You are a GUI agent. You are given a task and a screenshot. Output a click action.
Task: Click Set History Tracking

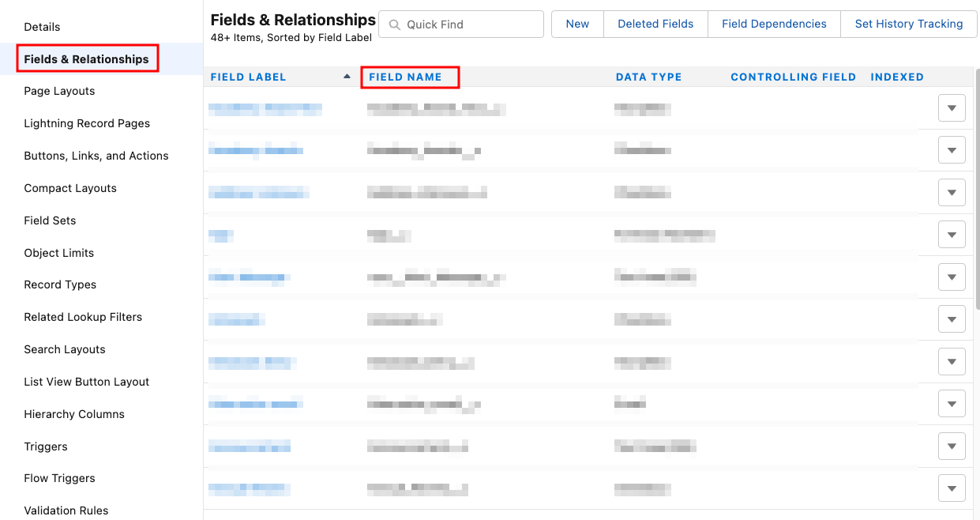pos(908,24)
